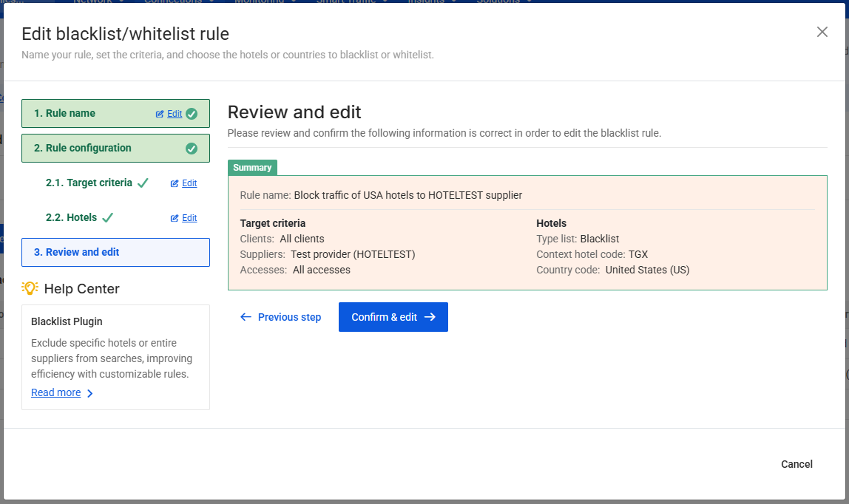Click the checkmark beside 2.1 Target criteria
The image size is (849, 504).
[x=143, y=183]
